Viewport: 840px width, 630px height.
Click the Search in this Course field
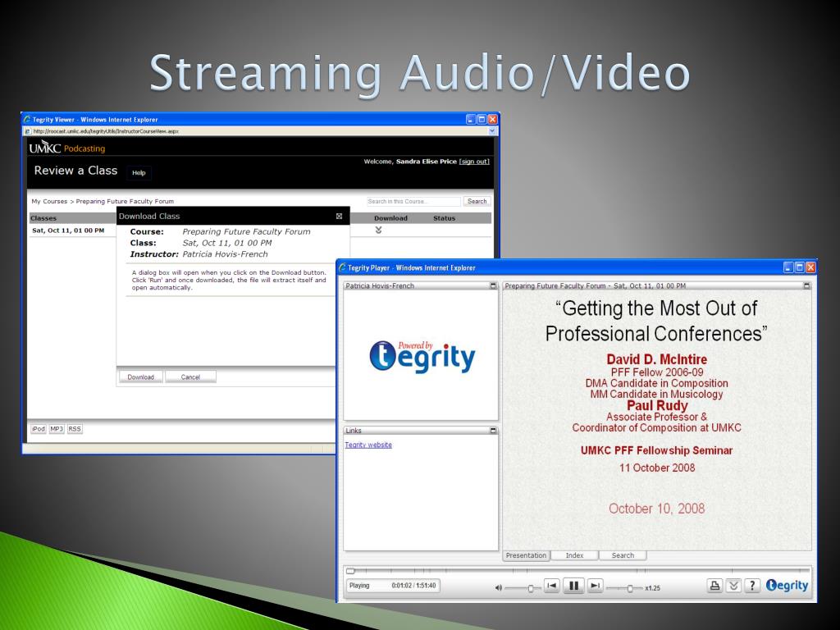pos(413,202)
